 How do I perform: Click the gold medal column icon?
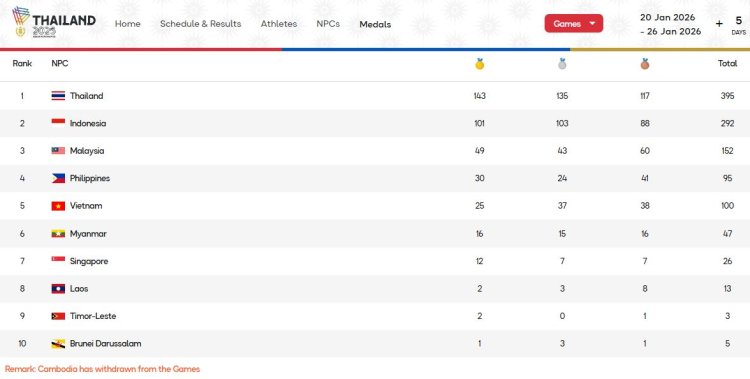(x=480, y=64)
